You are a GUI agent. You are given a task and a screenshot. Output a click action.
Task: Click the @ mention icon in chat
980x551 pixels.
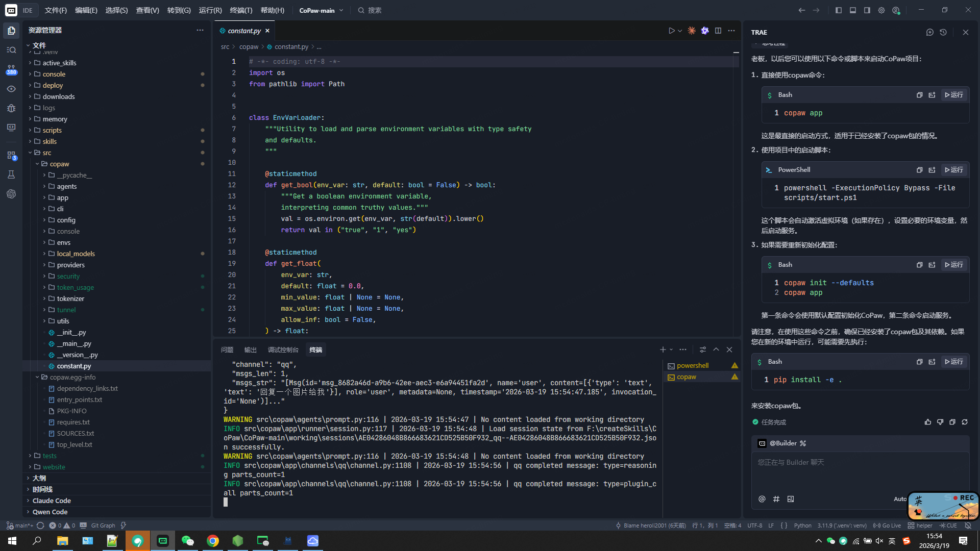point(762,499)
